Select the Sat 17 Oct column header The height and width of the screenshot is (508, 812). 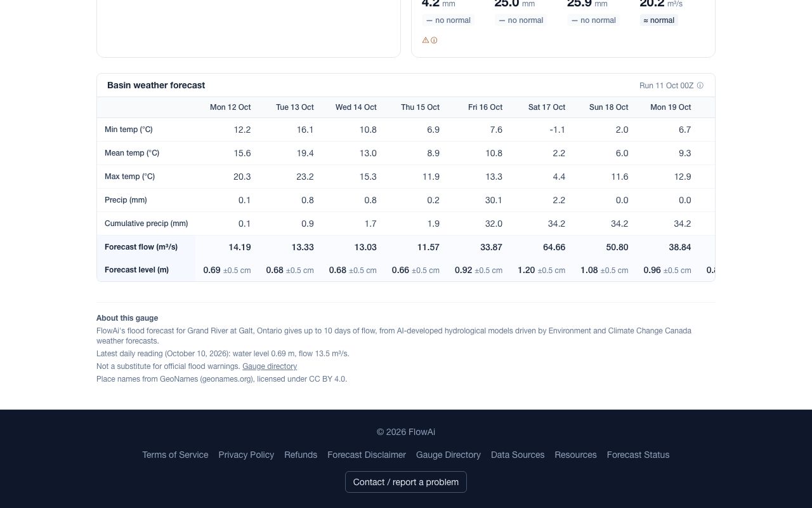(x=547, y=107)
